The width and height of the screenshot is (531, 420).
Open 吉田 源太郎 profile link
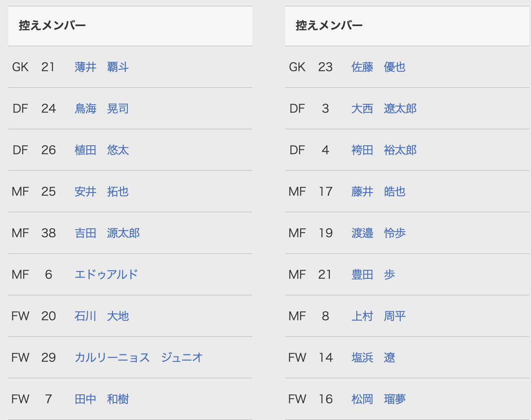coord(107,233)
